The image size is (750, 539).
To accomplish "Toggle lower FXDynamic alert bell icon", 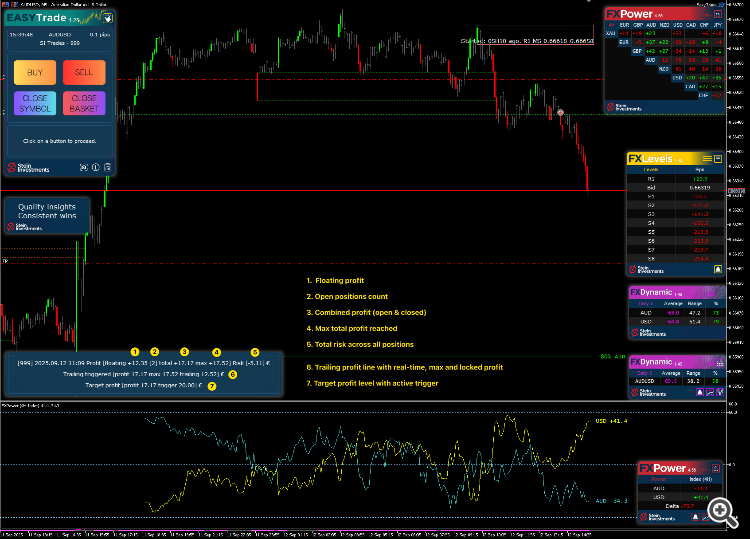I will 699,392.
